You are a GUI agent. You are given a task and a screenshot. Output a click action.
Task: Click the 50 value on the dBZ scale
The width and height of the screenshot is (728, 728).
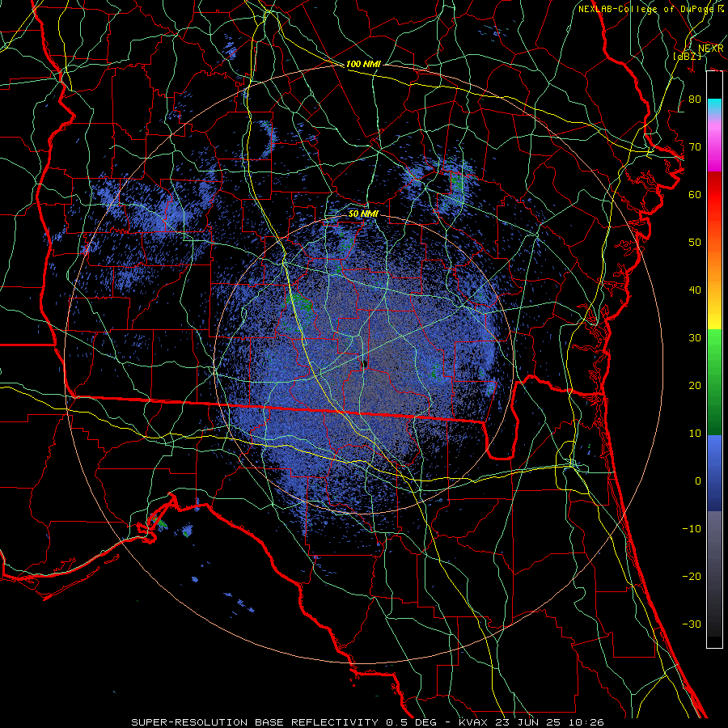click(x=695, y=243)
